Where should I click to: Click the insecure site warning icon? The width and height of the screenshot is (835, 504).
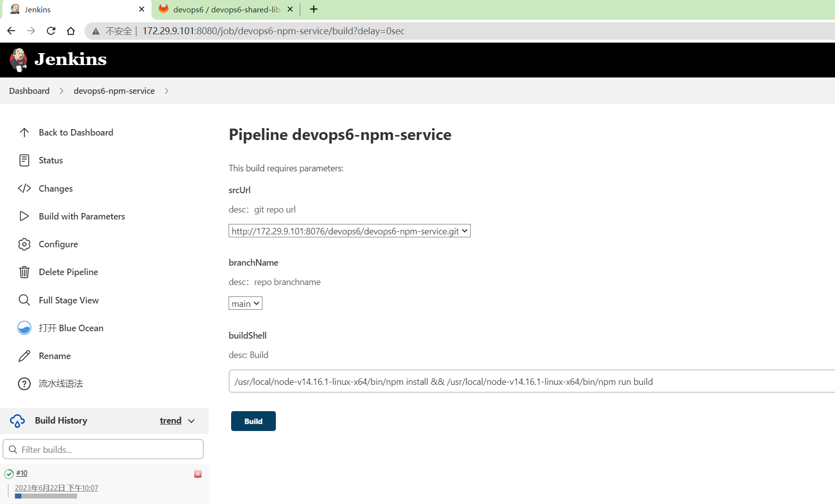point(96,31)
